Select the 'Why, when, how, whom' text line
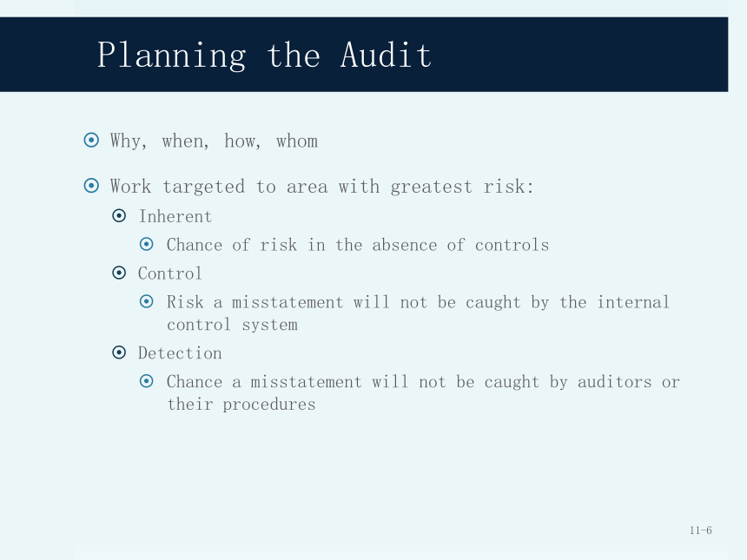747x560 pixels. (214, 141)
